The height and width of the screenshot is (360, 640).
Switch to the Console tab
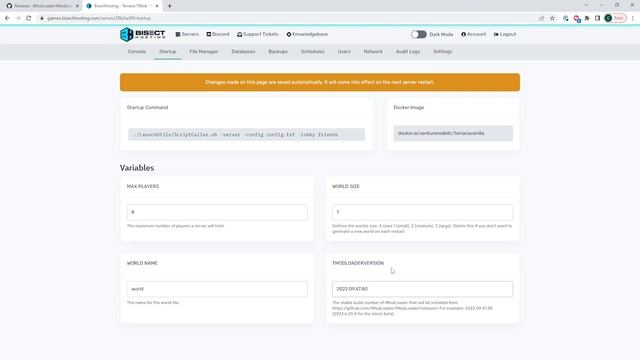point(137,52)
